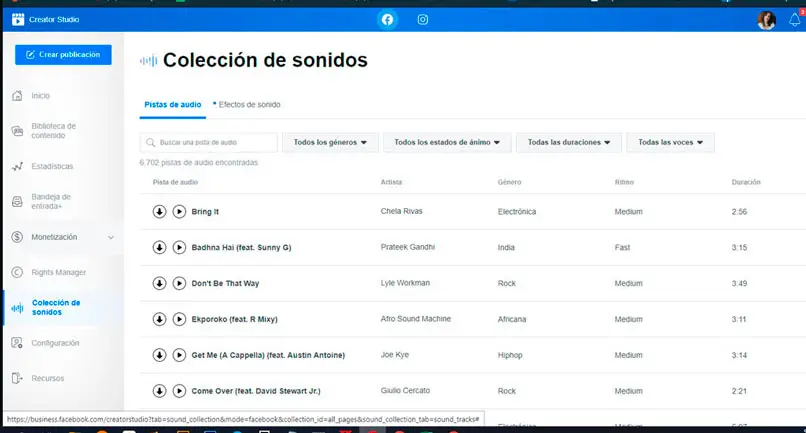
Task: Download Don't Be That Way track
Action: click(159, 283)
